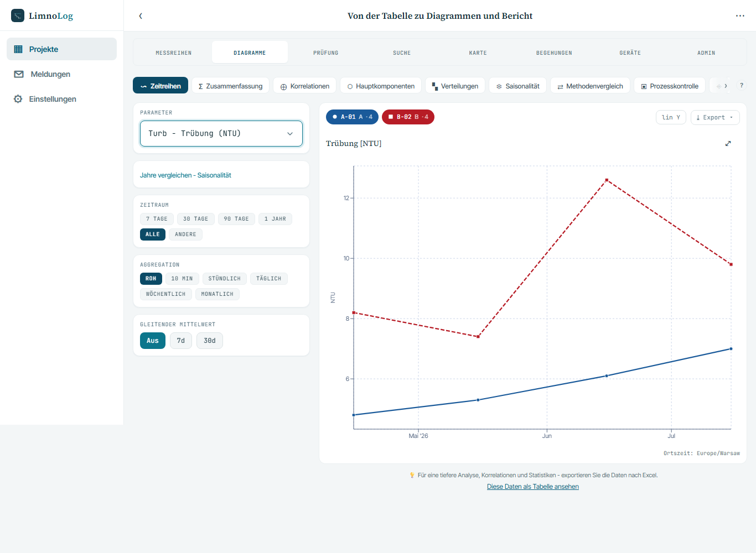Open the Zusammenfassung chart view

230,86
